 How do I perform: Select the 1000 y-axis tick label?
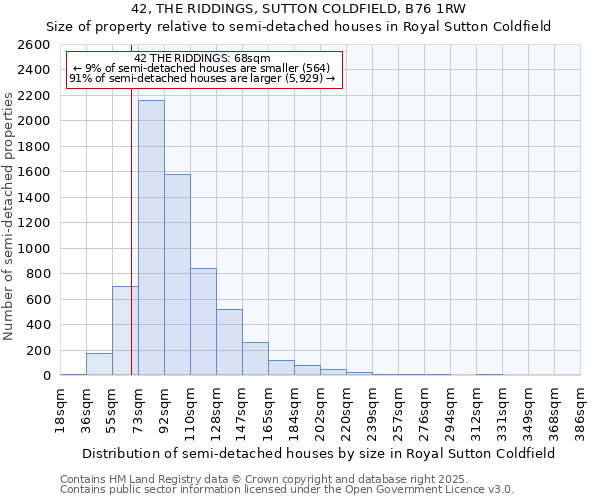36,248
